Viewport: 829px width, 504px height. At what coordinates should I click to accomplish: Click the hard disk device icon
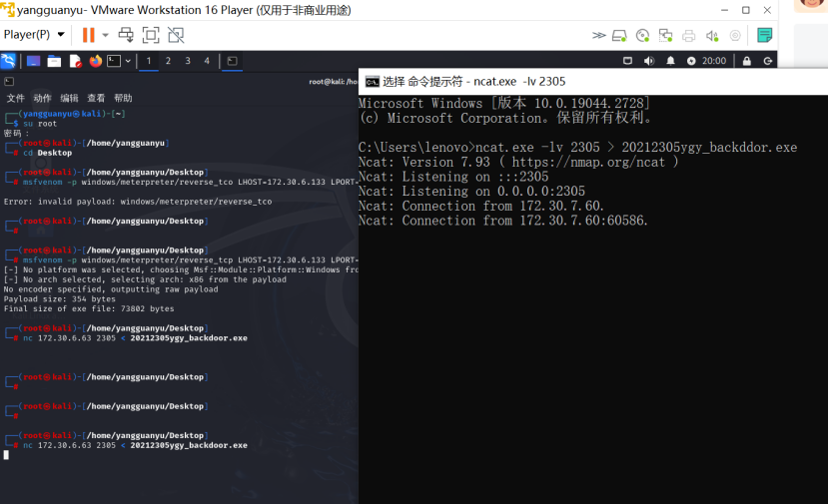click(619, 36)
